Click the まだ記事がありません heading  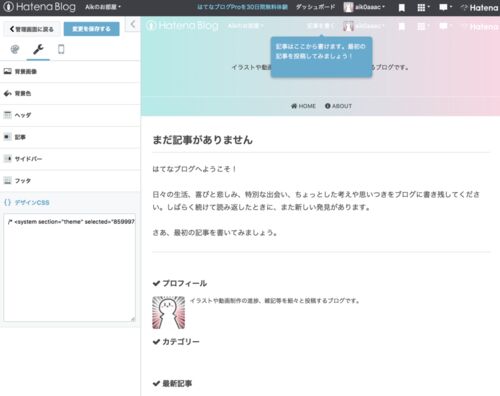point(202,140)
